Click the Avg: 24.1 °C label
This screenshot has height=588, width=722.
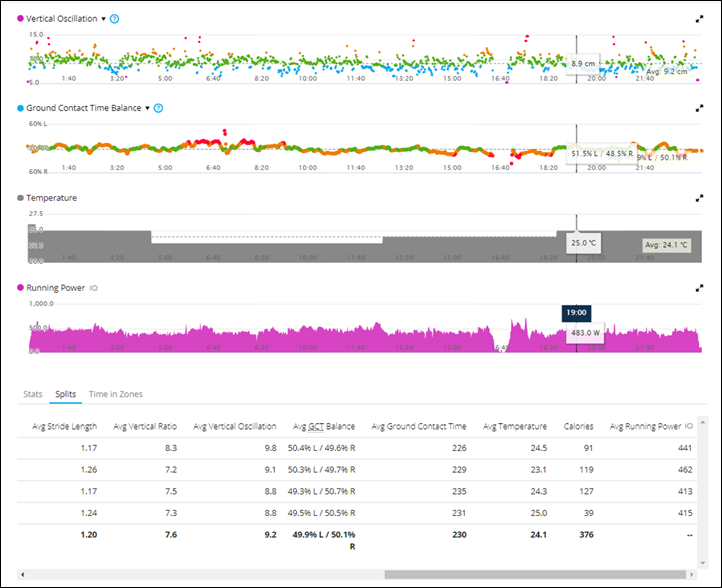666,245
